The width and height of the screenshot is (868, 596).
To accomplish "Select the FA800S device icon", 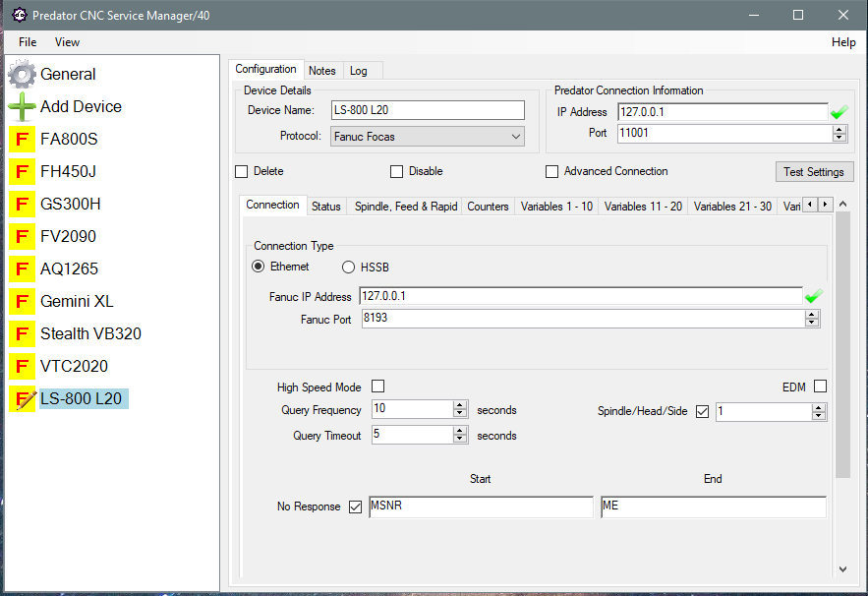I will click(x=22, y=140).
